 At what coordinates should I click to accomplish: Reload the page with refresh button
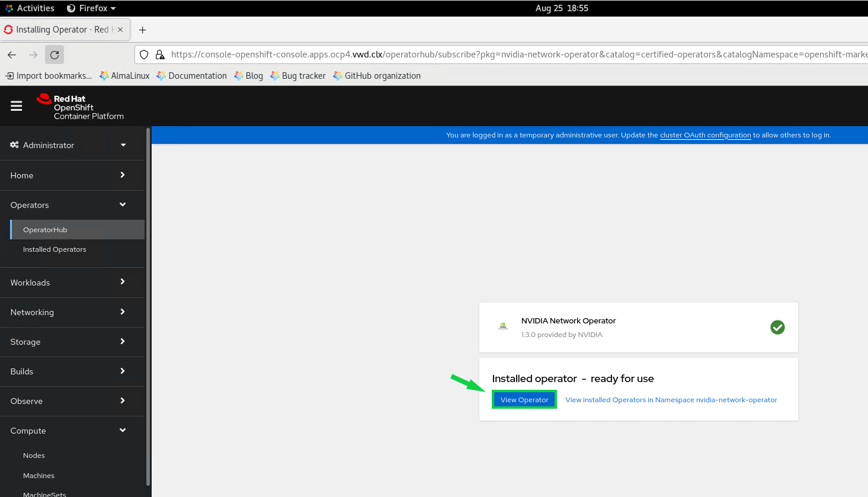coord(55,54)
